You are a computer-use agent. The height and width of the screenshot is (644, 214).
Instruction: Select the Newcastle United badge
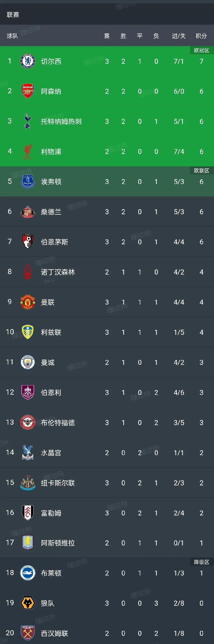[x=27, y=482]
